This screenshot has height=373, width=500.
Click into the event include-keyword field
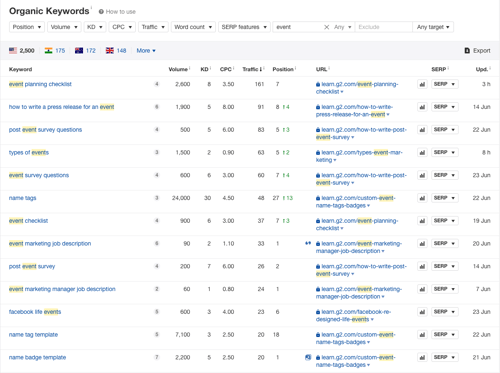pyautogui.click(x=298, y=27)
